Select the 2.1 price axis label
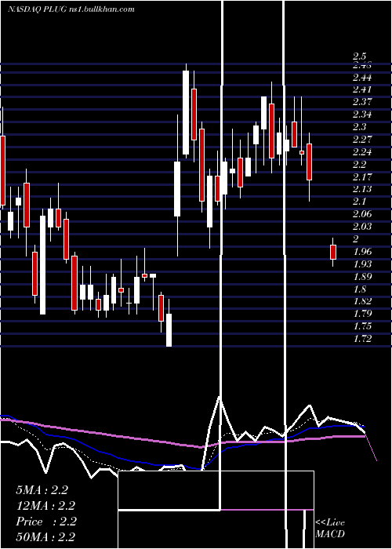Viewport: 392px width, 549px height. point(359,202)
